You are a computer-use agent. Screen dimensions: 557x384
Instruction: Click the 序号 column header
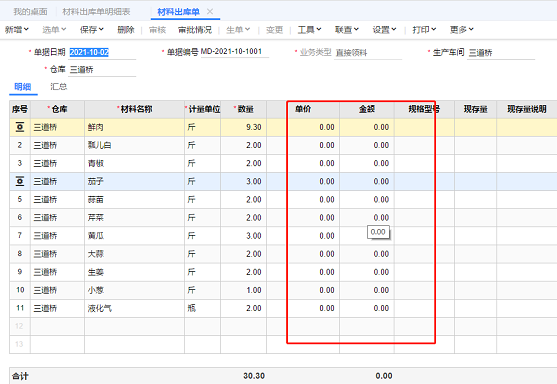click(x=20, y=109)
